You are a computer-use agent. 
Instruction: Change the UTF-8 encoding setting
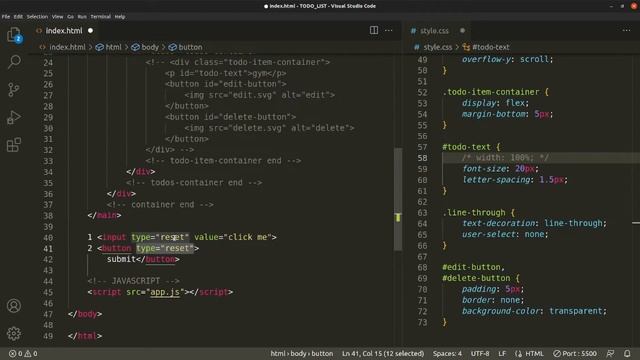point(480,353)
